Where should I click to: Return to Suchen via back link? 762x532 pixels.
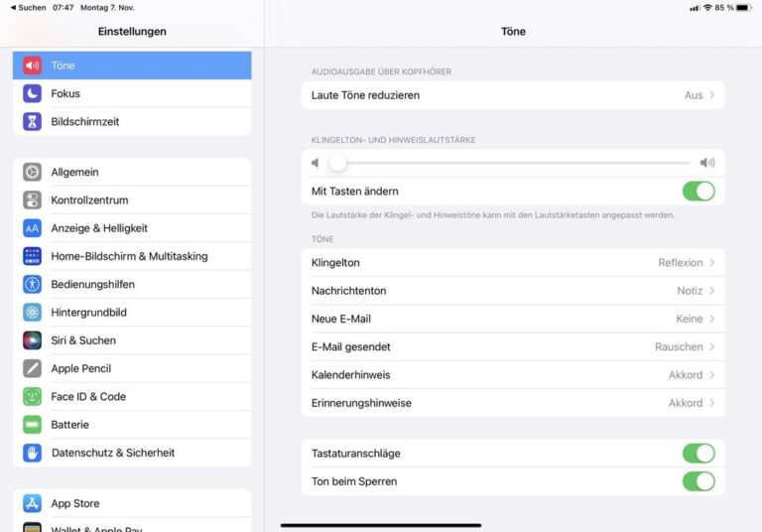26,7
